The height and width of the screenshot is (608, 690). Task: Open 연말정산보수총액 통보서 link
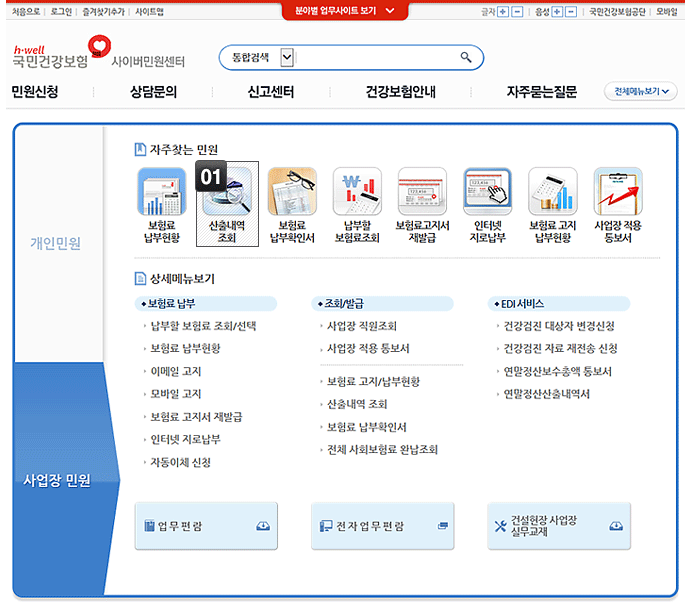coord(558,371)
